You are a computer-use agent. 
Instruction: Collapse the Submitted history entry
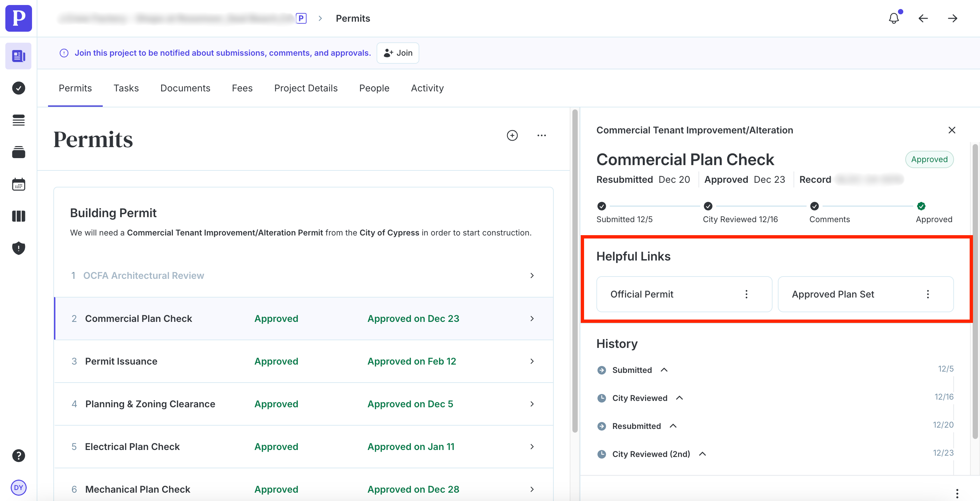pos(664,370)
